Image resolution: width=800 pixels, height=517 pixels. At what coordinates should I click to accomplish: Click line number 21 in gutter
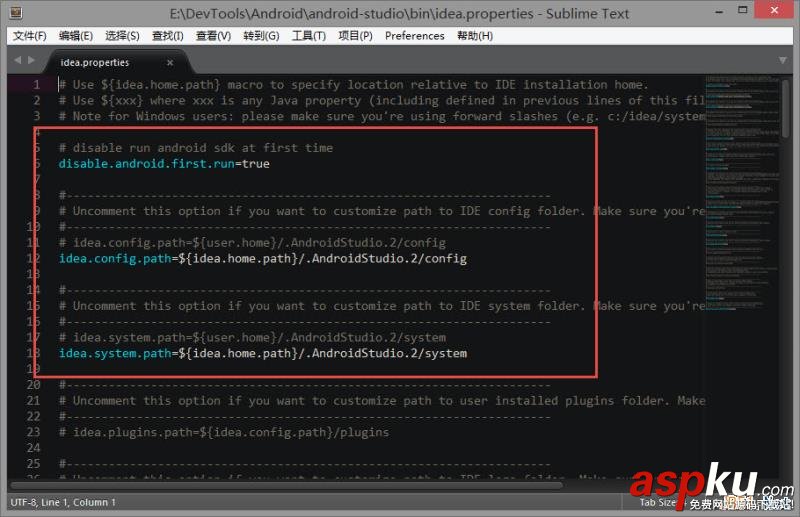point(34,401)
